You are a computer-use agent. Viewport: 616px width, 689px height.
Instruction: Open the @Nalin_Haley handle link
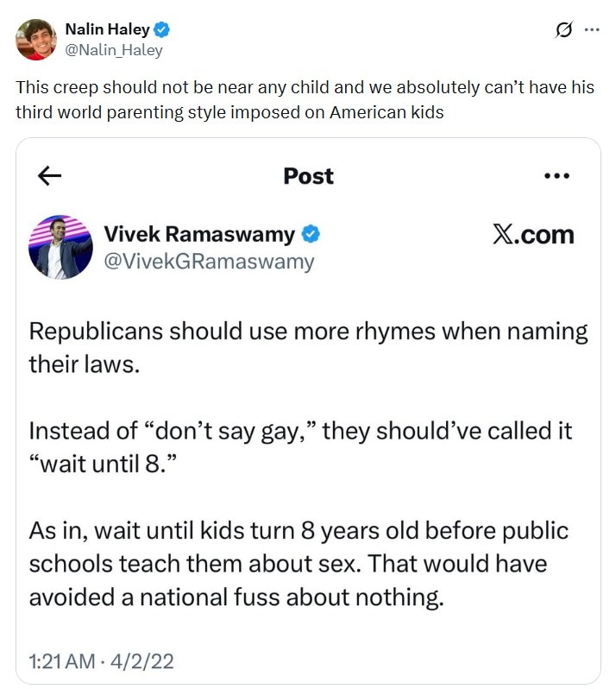point(113,50)
